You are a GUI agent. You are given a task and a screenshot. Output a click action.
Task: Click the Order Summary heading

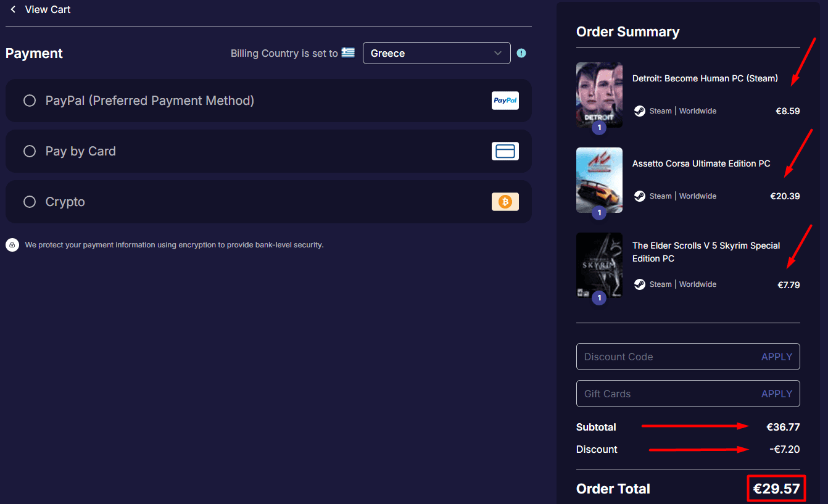(x=627, y=32)
